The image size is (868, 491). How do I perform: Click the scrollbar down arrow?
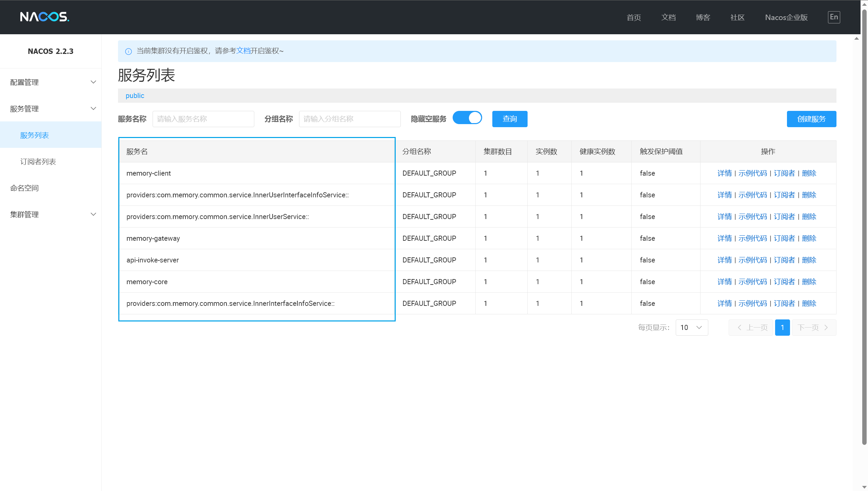pyautogui.click(x=864, y=487)
